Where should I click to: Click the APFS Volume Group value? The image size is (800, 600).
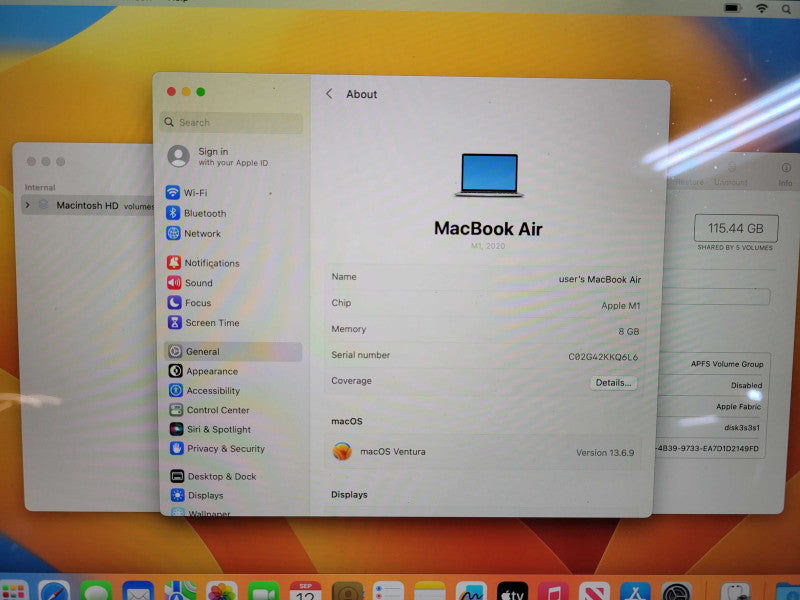pyautogui.click(x=727, y=364)
